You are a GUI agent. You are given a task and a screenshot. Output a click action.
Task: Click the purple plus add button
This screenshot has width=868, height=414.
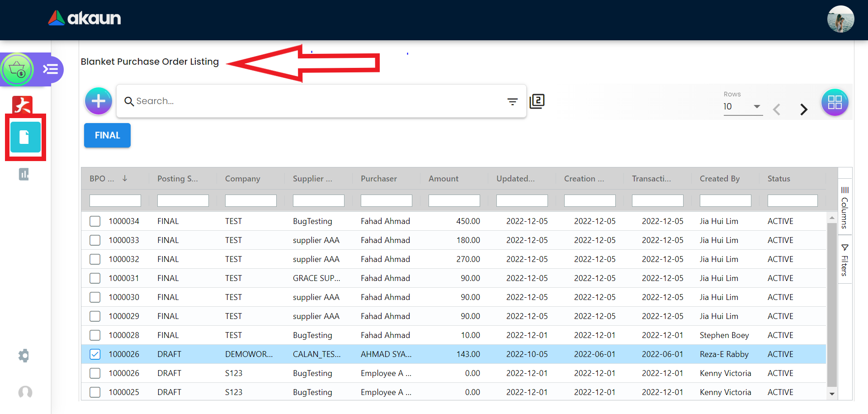point(98,101)
